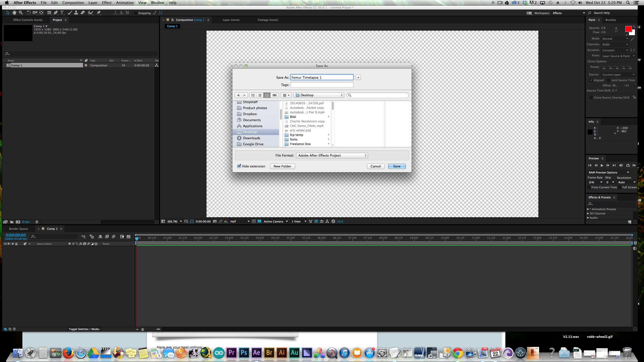
Task: Open the Active Camera dropdown
Action: (276, 221)
